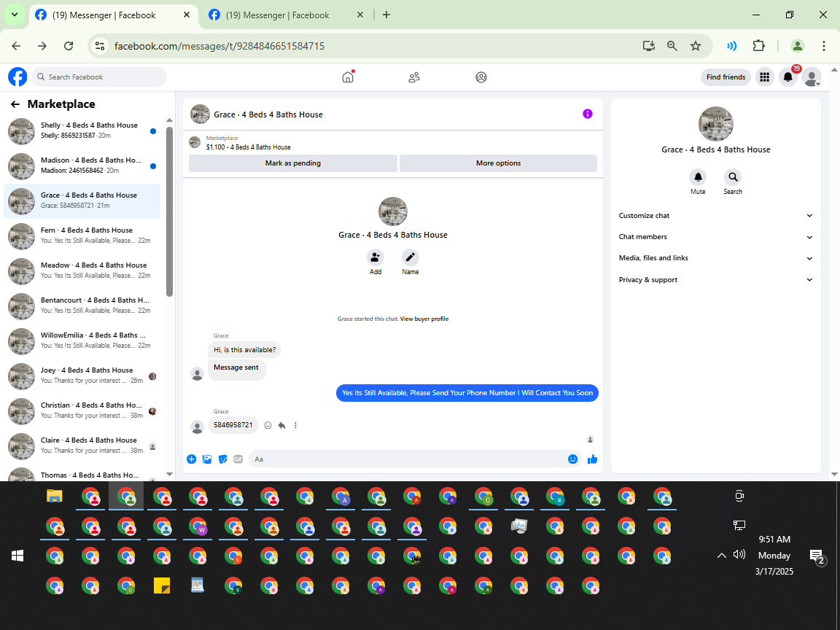Open Fern's conversation in list
Screen dimensions: 840x630
[82, 236]
